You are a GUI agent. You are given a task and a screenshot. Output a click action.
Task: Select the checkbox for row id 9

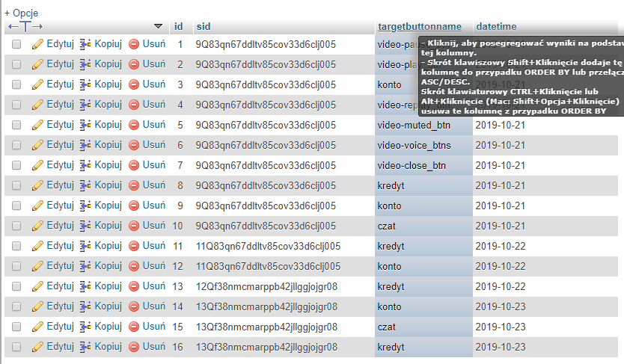click(x=16, y=206)
